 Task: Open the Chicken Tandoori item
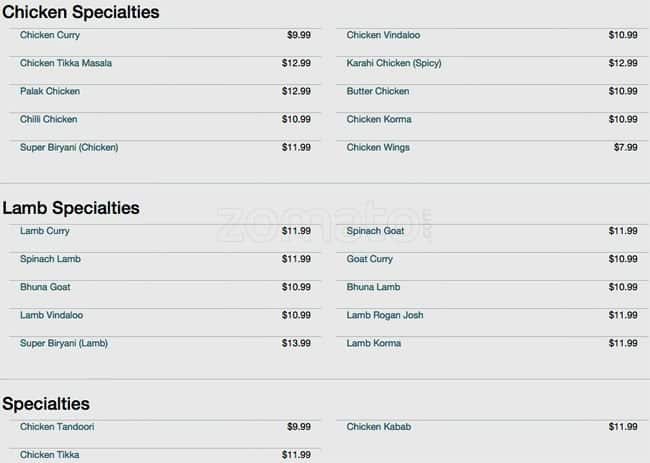[57, 428]
